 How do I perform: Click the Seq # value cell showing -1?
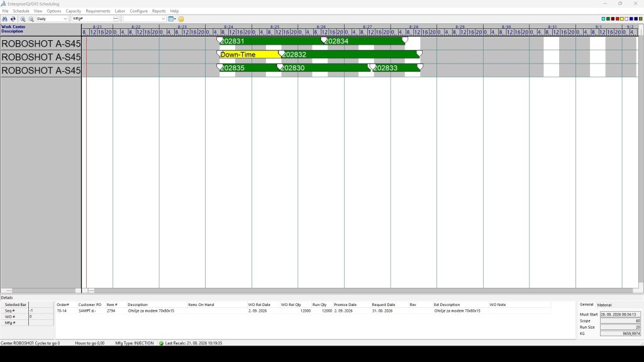(x=41, y=310)
